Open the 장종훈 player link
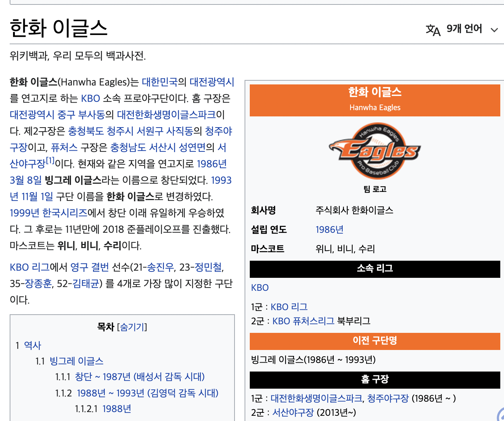Viewport: 504px width, 421px height. 38,283
